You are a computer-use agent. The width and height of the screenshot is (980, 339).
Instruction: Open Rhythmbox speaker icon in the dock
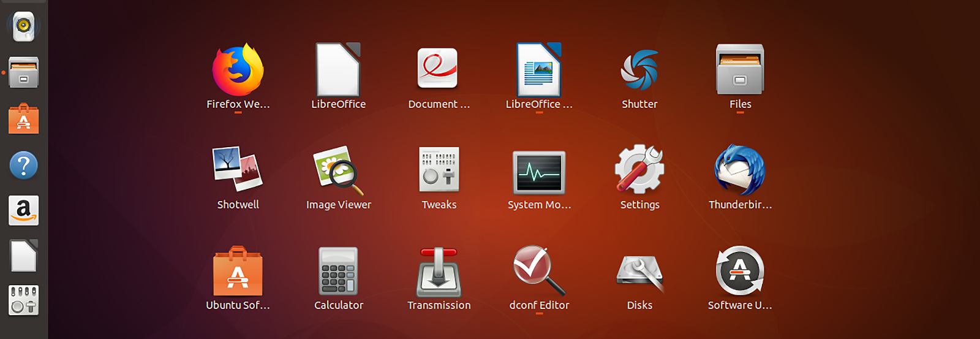pos(24,26)
